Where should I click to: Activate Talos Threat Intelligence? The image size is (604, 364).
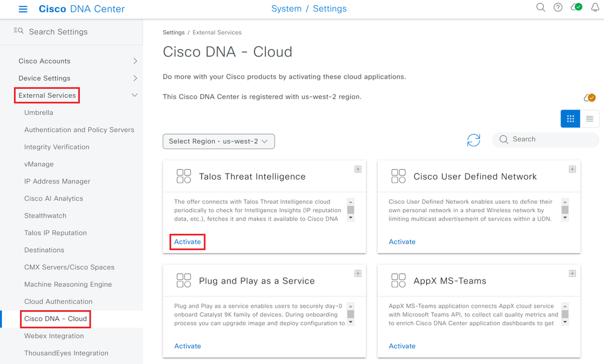(187, 242)
